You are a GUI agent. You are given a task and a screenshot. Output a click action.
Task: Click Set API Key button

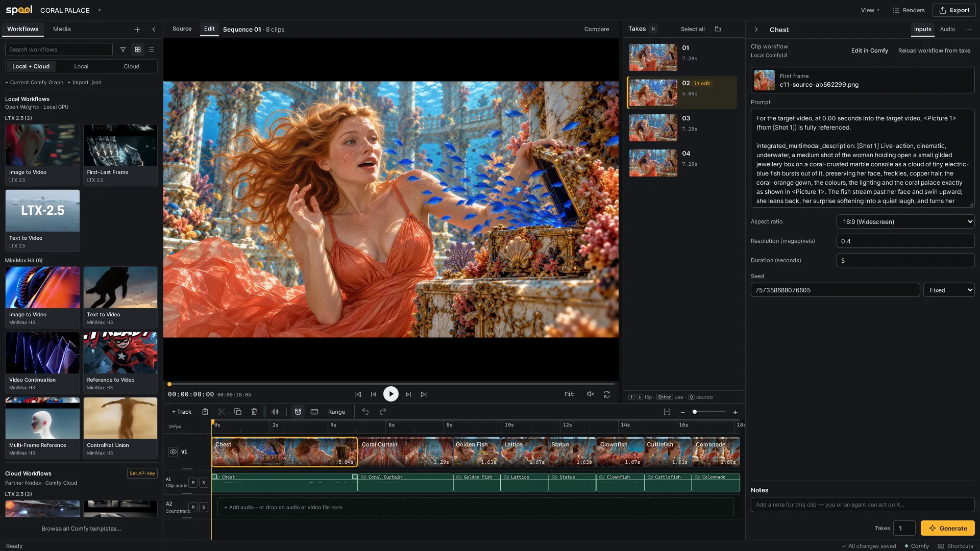[142, 473]
